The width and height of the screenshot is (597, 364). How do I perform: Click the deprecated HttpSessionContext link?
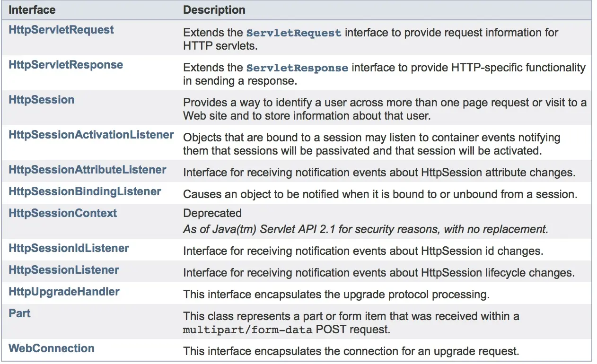pos(63,213)
